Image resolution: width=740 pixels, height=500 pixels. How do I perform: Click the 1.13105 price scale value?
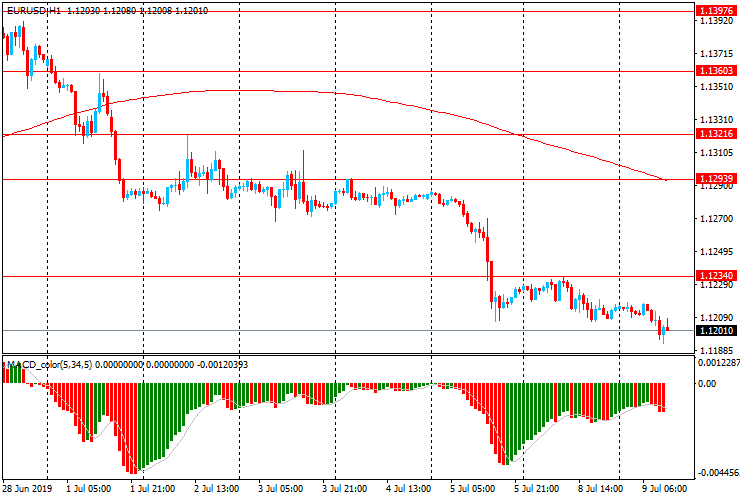tap(717, 153)
